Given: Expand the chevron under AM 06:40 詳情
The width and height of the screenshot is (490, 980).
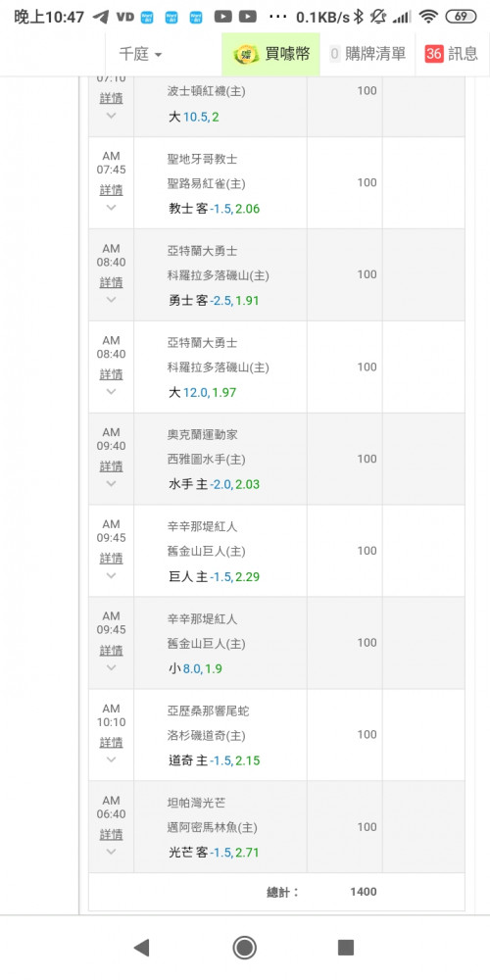Looking at the screenshot, I should tap(112, 852).
